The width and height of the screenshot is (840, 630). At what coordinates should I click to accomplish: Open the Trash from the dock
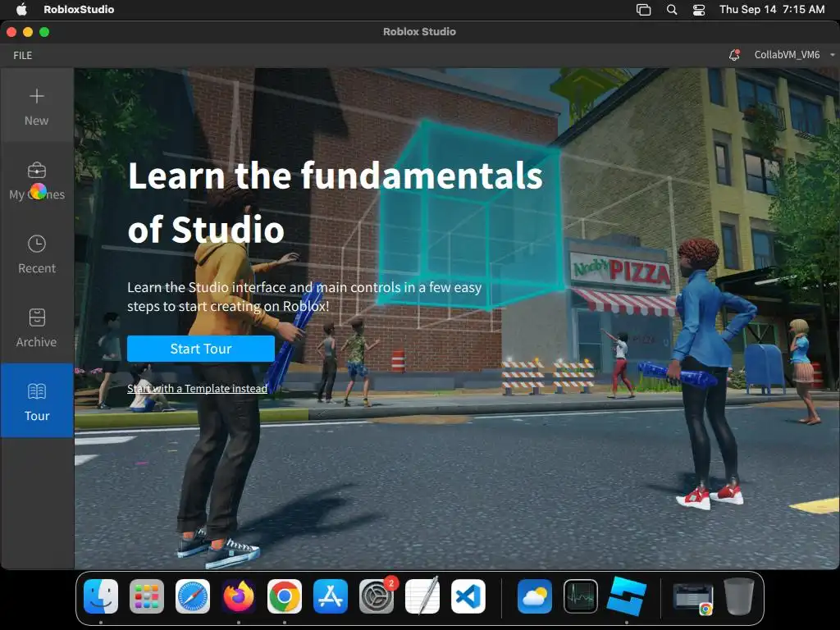pyautogui.click(x=739, y=596)
